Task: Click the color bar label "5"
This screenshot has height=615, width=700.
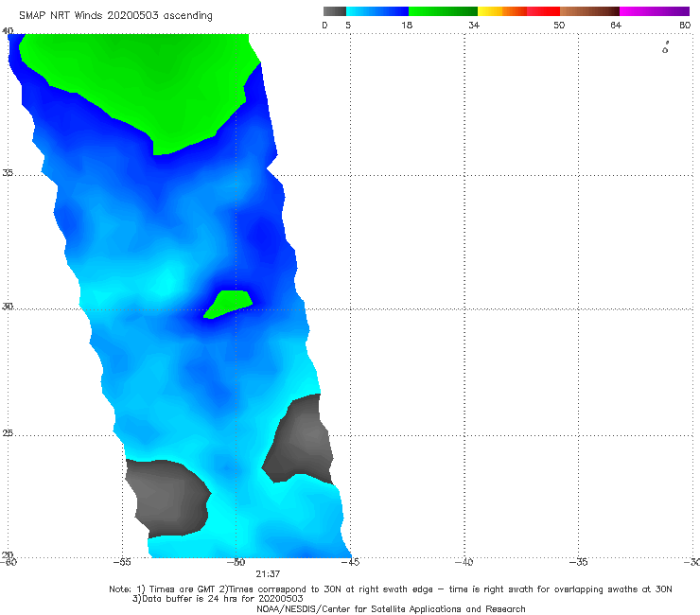Action: pyautogui.click(x=348, y=26)
